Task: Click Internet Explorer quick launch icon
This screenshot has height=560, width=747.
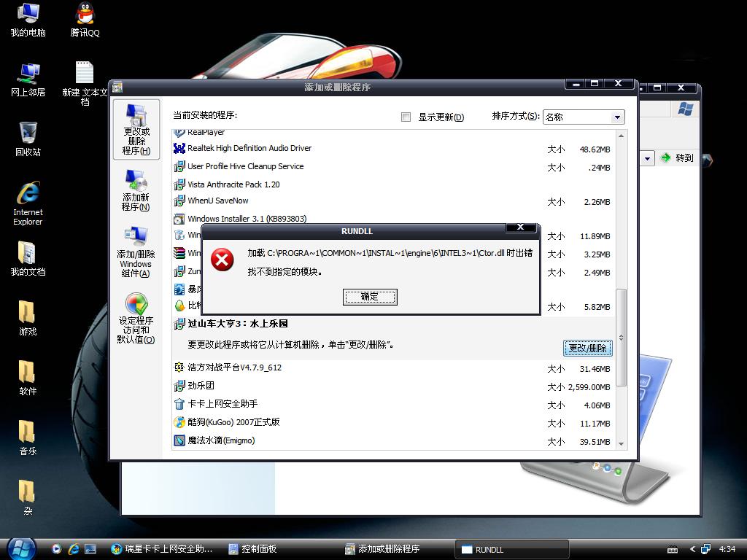Action: (x=74, y=549)
